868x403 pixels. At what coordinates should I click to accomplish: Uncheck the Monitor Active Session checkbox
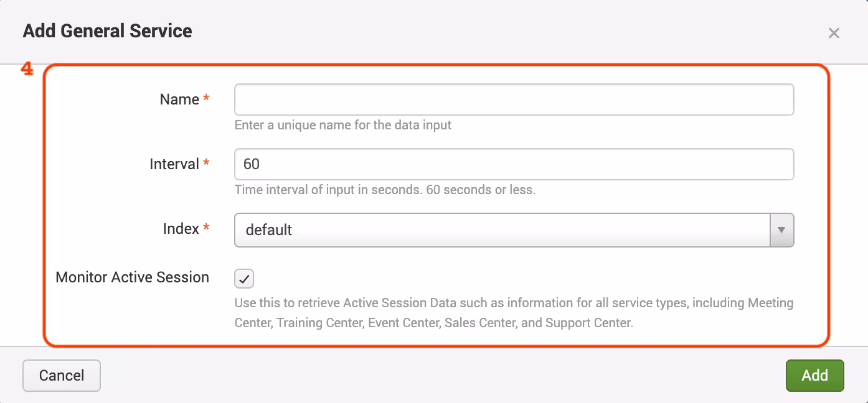pyautogui.click(x=244, y=278)
